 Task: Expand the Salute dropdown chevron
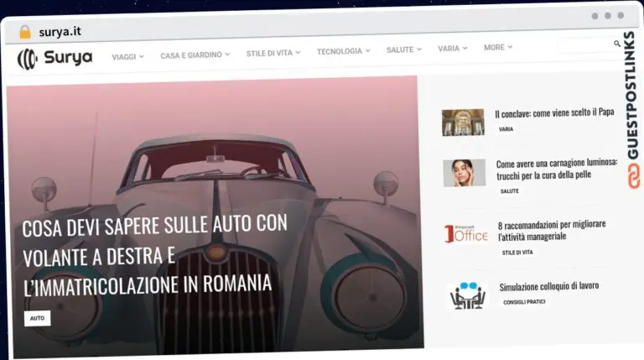click(x=419, y=50)
